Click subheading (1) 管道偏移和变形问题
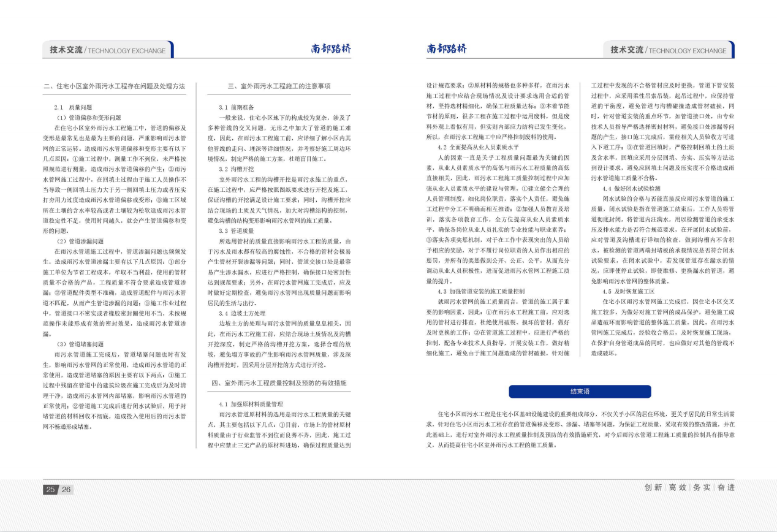This screenshot has height=532, width=777. 89,117
